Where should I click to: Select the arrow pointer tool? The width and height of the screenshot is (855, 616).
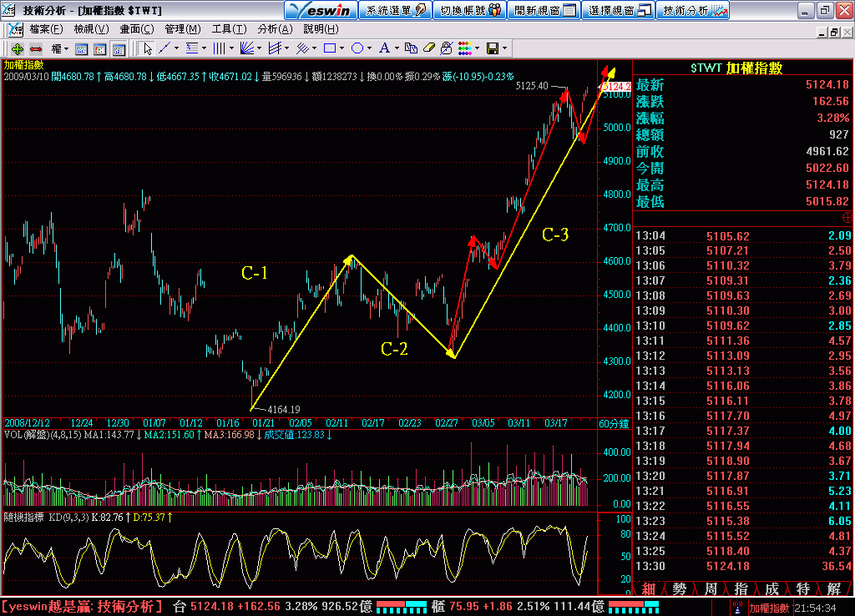tap(147, 49)
